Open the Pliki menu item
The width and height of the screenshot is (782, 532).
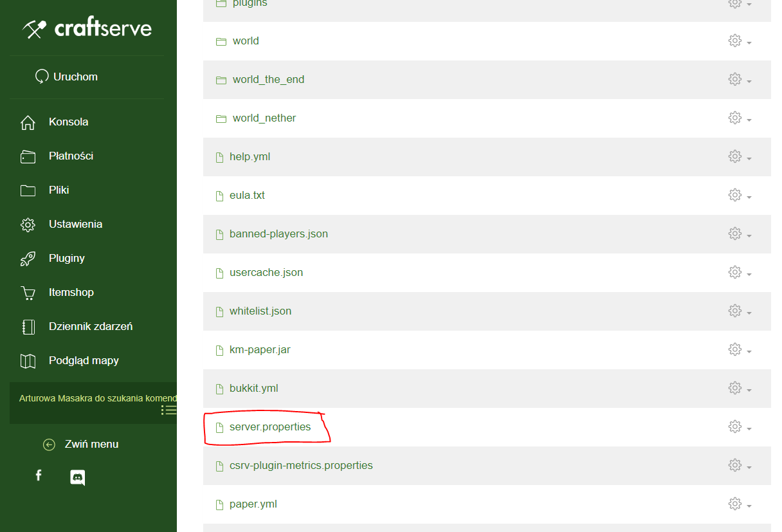tap(59, 190)
